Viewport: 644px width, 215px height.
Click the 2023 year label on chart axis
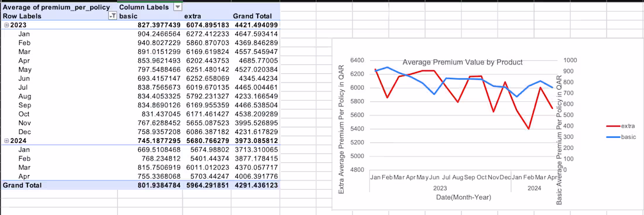[x=440, y=188]
